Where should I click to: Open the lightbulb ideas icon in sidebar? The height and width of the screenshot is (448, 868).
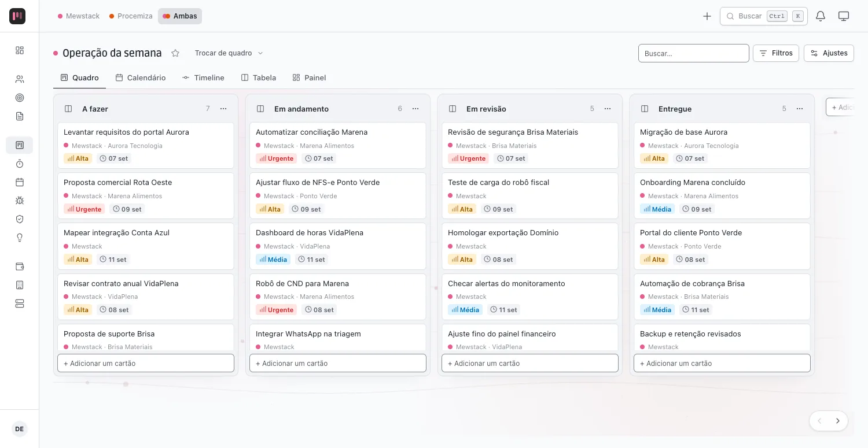(x=20, y=238)
